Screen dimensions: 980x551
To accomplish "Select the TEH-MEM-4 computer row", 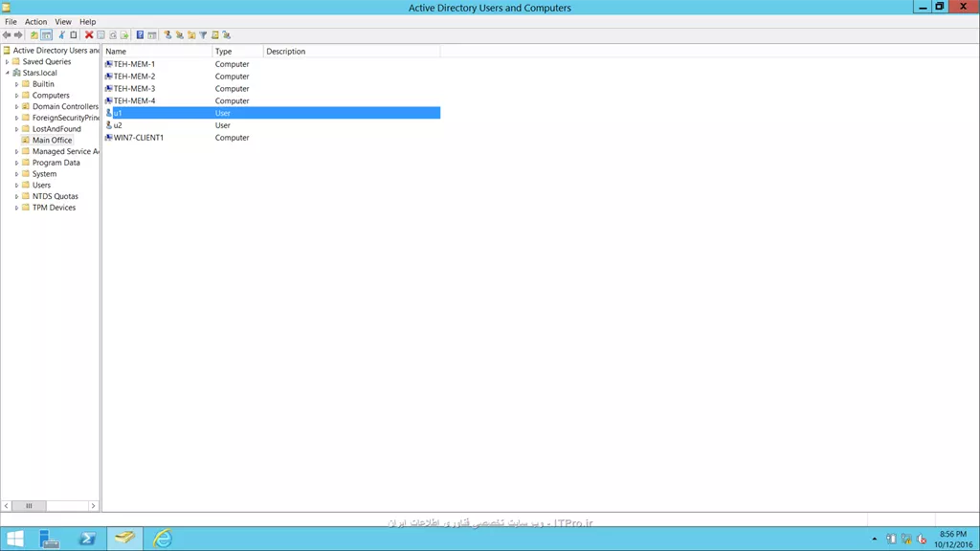I will point(272,100).
